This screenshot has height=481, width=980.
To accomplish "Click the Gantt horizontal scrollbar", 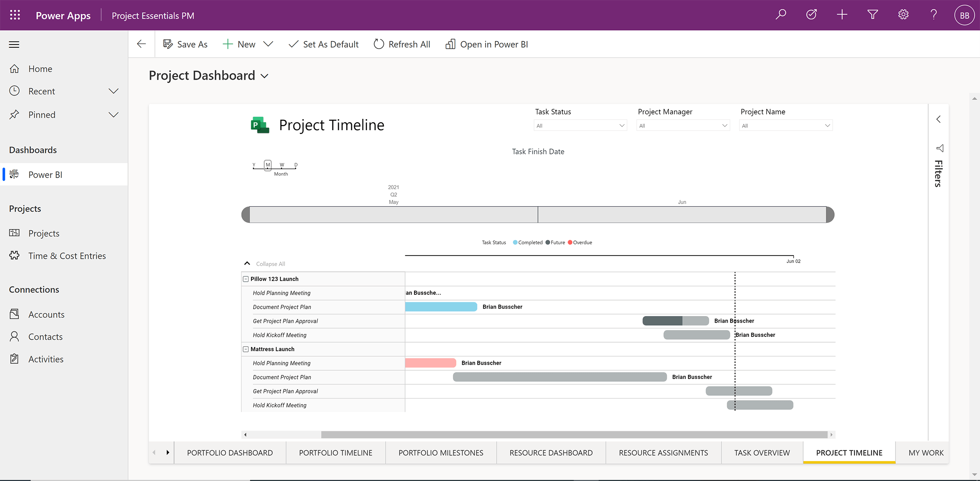I will [574, 434].
